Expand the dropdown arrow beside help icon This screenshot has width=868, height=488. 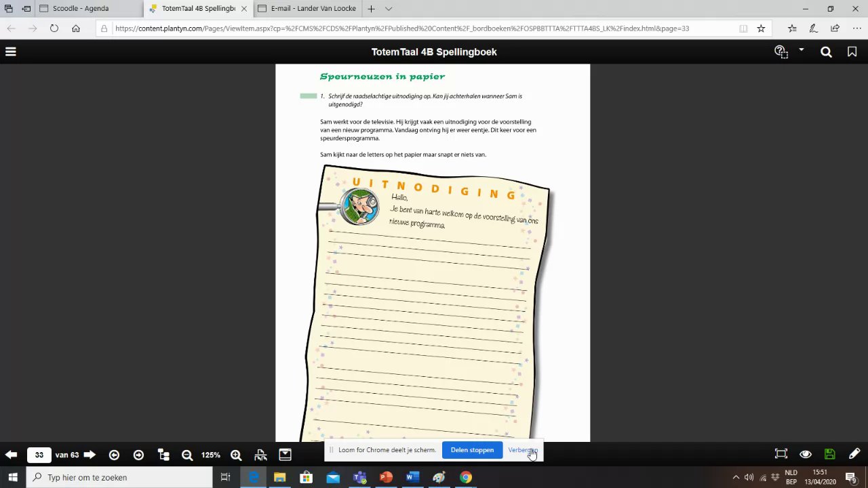point(801,50)
